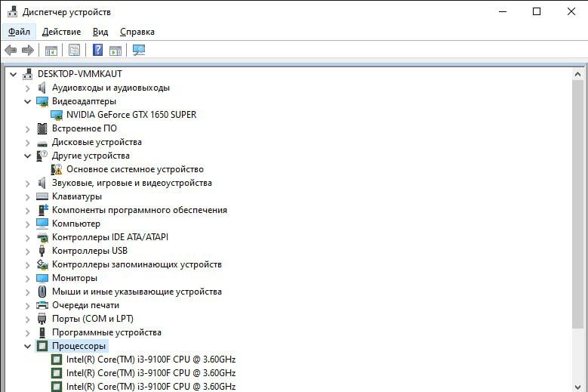Select the Клавиатуры label text

click(x=77, y=196)
